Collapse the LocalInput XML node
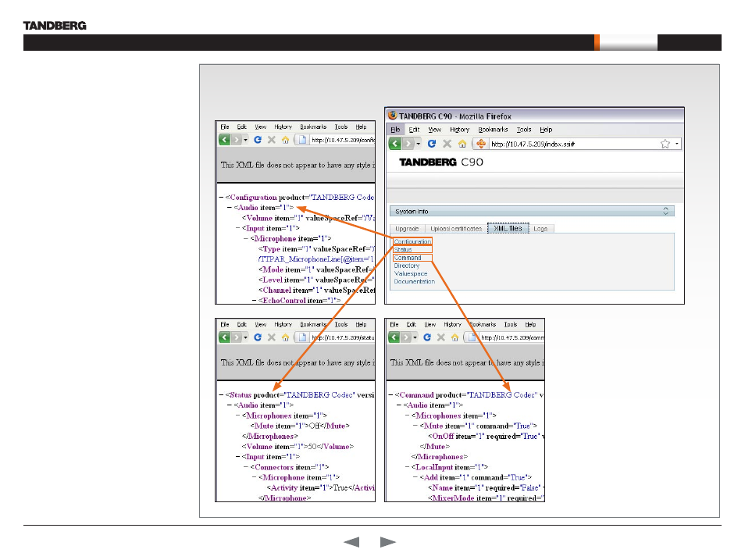Viewport: 745px width, 560px height. tap(407, 467)
